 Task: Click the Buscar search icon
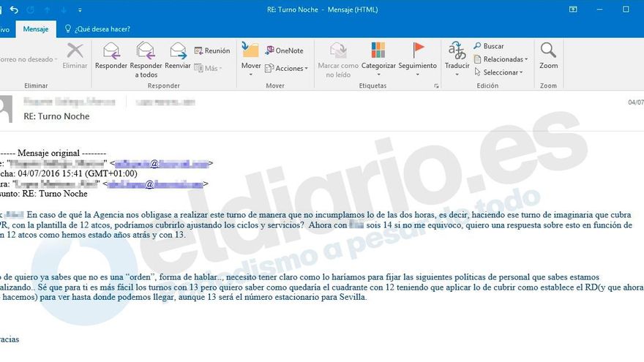click(x=489, y=46)
